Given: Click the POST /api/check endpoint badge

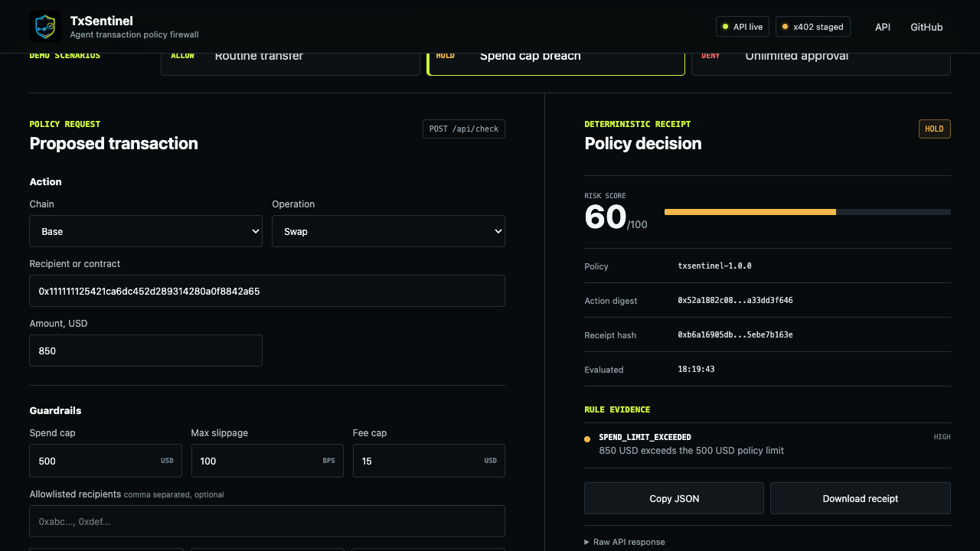Looking at the screenshot, I should [464, 129].
